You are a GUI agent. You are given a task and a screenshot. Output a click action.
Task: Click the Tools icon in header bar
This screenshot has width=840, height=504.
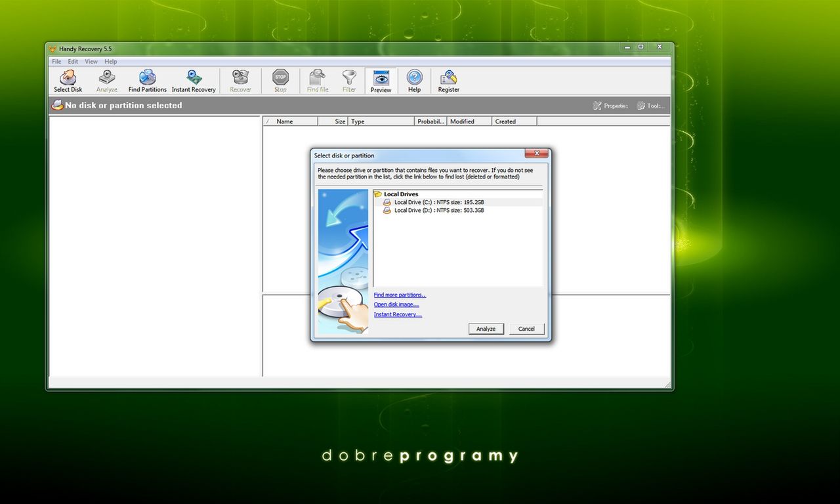coord(640,106)
